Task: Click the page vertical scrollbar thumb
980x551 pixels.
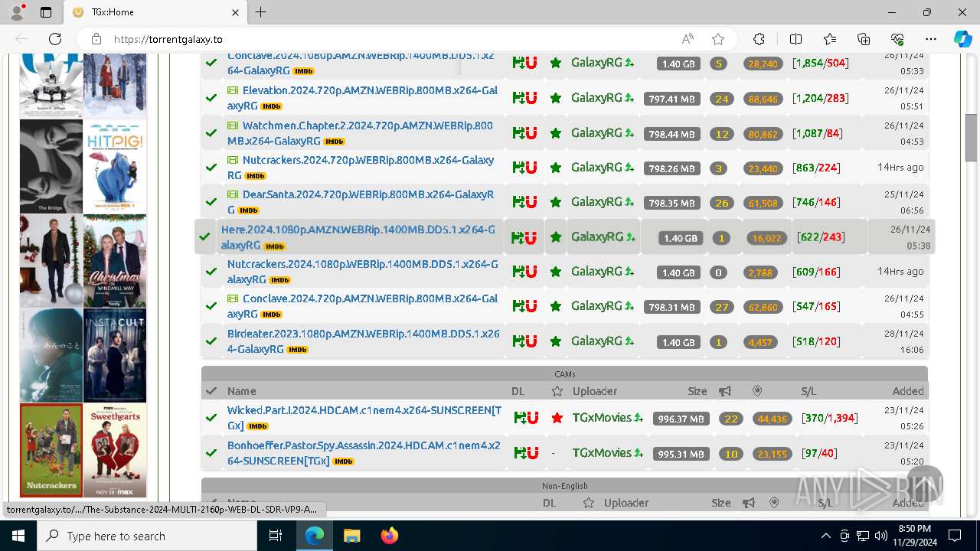Action: (x=972, y=137)
